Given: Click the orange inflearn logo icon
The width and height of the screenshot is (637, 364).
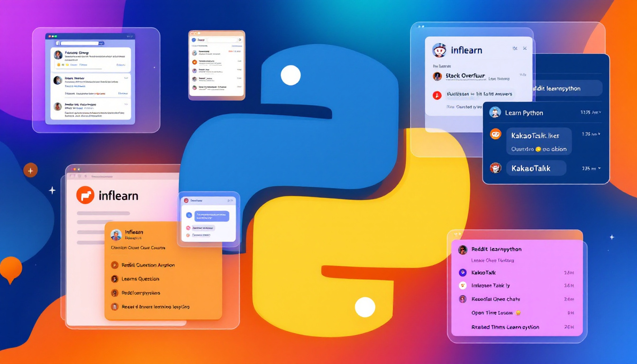Looking at the screenshot, I should [85, 195].
